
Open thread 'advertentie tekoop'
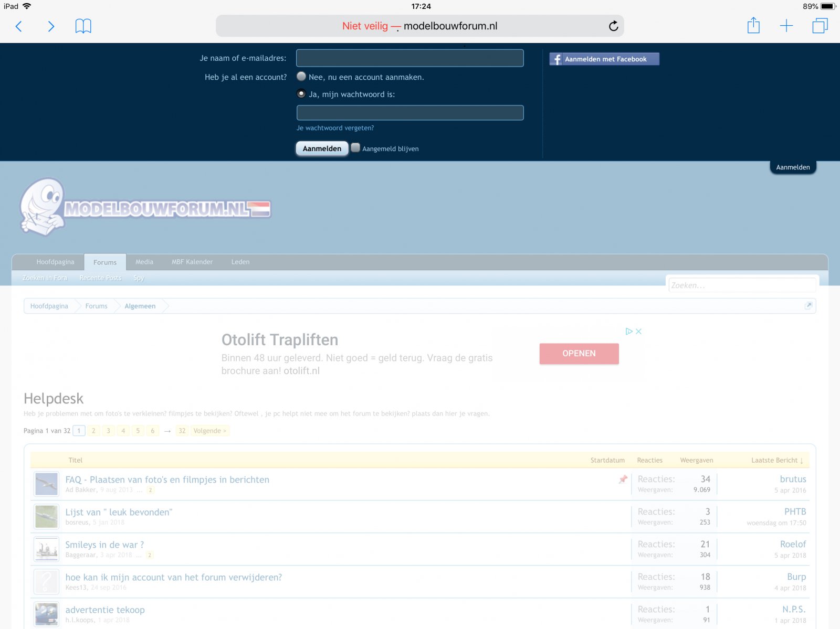click(105, 610)
